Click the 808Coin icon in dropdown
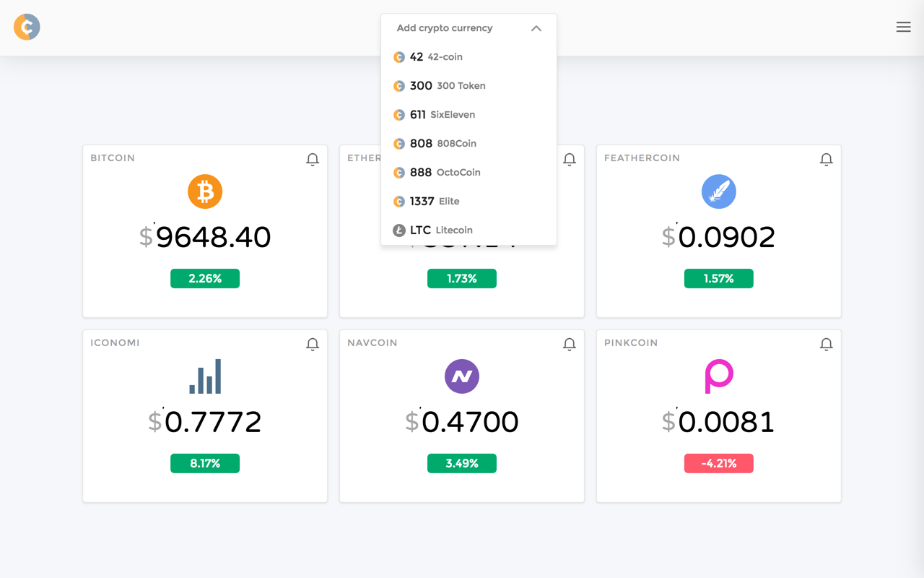Image resolution: width=924 pixels, height=578 pixels. (x=398, y=144)
